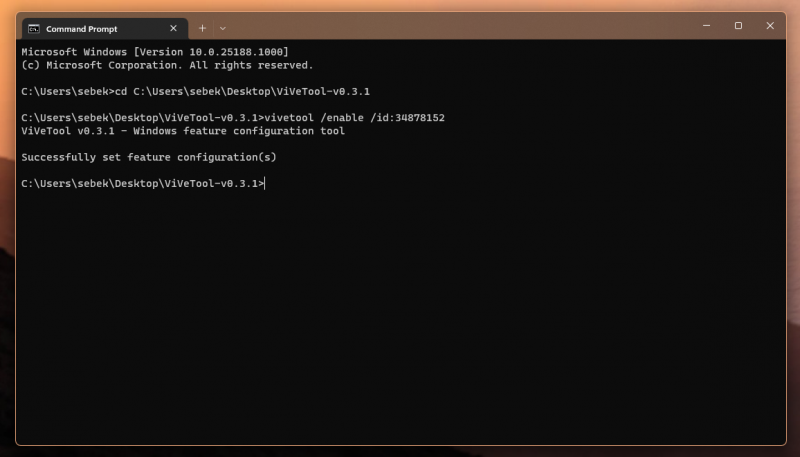Click the Microsoft Corporation copyright line
The image size is (800, 457).
[x=167, y=65]
